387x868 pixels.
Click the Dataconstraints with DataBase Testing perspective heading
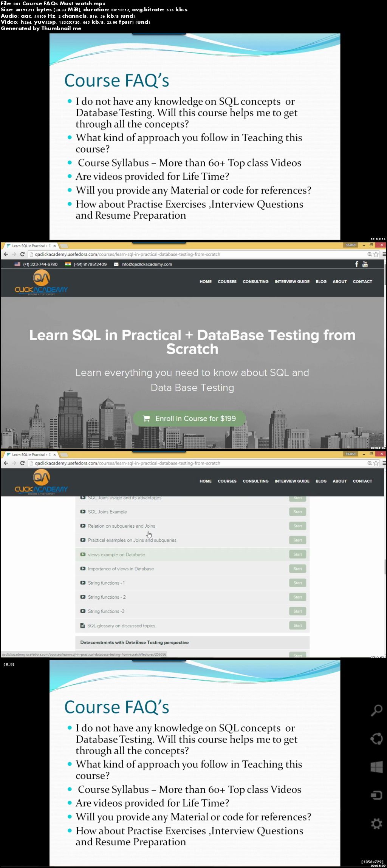(135, 642)
